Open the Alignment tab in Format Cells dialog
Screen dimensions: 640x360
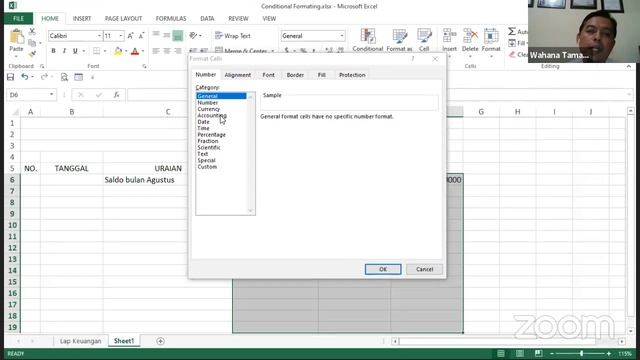click(x=238, y=75)
